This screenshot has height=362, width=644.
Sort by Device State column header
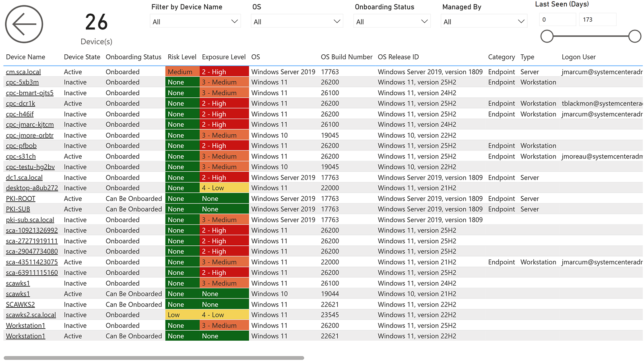(82, 57)
